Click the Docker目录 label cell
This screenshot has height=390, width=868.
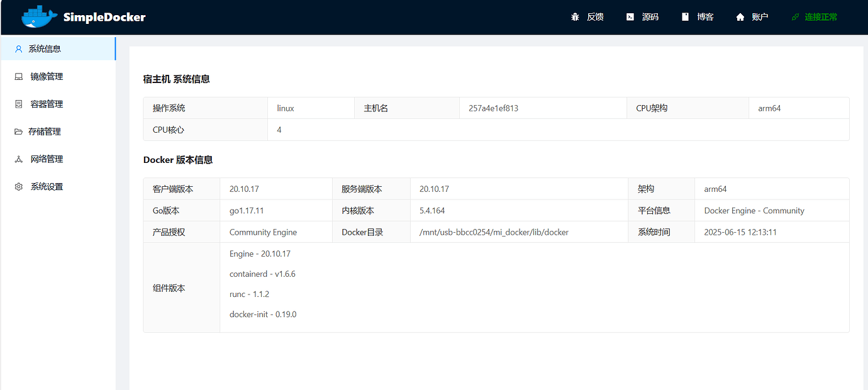[x=371, y=232]
